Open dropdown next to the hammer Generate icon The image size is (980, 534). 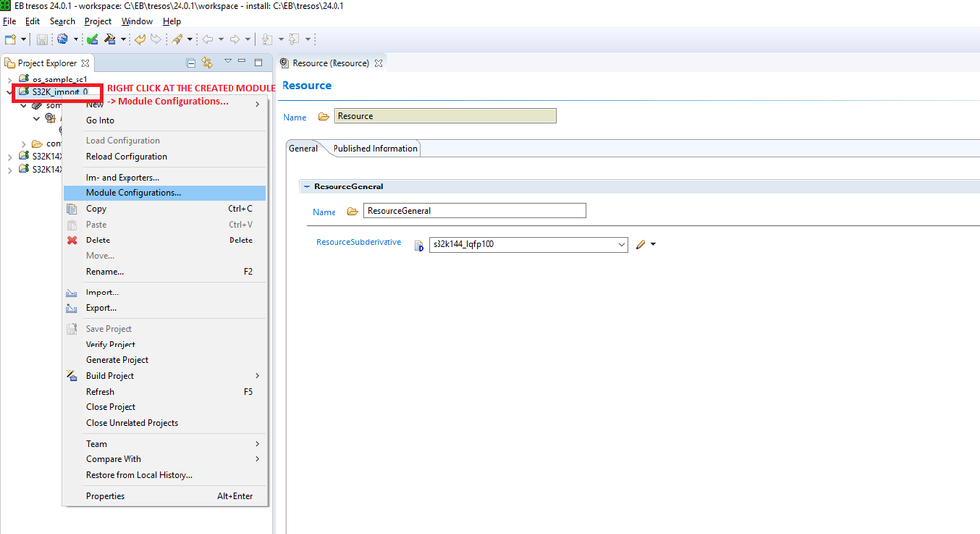pos(123,39)
